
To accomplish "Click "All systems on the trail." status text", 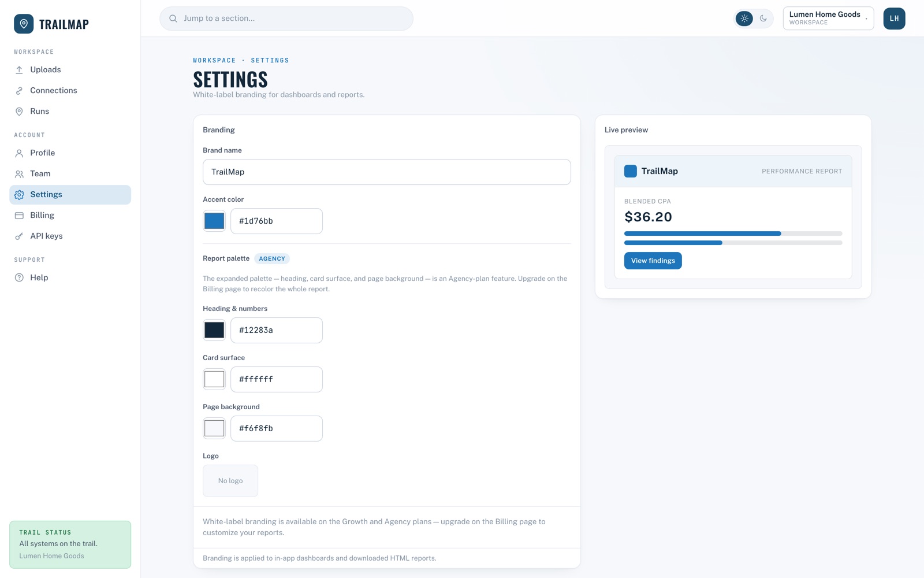I will click(x=58, y=544).
